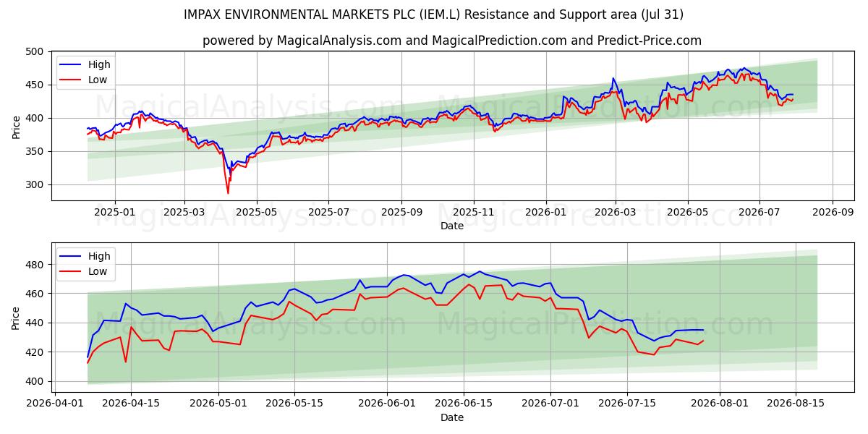Image resolution: width=868 pixels, height=434 pixels.
Task: Click the 2026-03 x-axis label on top chart
Action: pos(616,213)
